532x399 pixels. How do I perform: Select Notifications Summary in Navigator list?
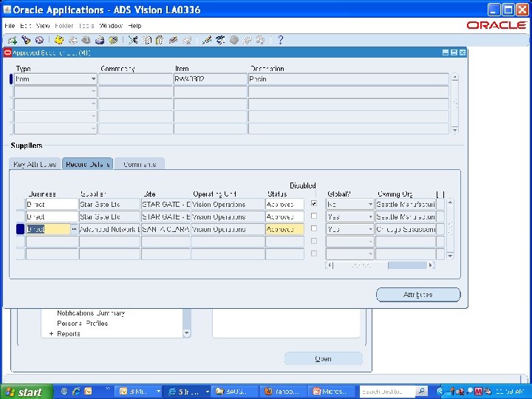point(91,313)
